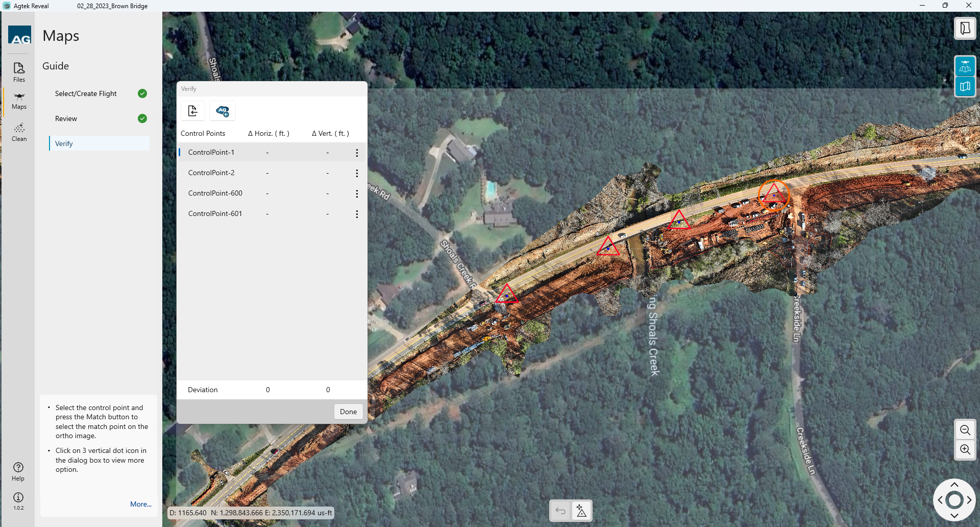Screen dimensions: 980x527
Task: Open the Files panel in sidebar
Action: pos(19,71)
